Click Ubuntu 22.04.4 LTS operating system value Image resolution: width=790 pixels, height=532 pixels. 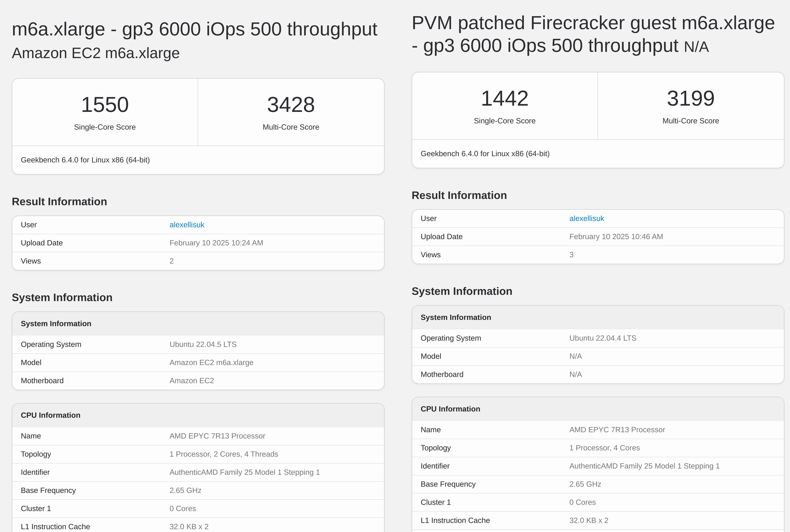[603, 338]
